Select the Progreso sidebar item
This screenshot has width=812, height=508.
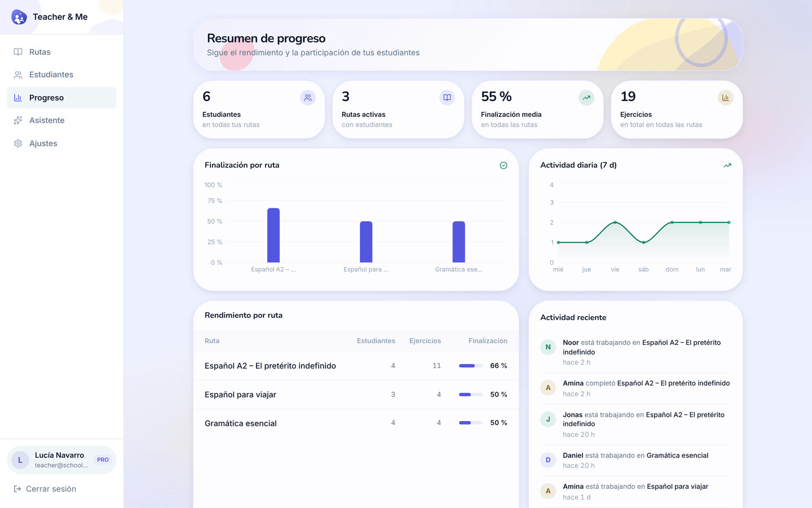61,98
